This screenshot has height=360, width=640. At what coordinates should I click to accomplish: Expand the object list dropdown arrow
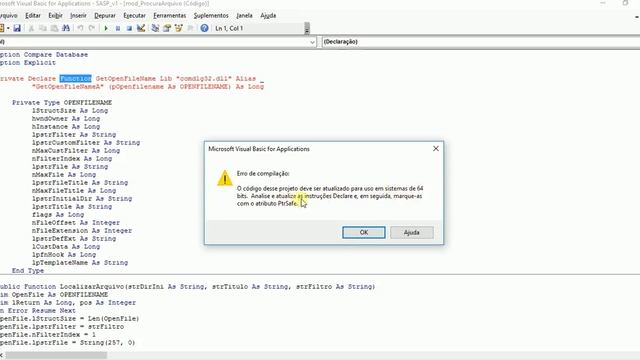click(312, 42)
